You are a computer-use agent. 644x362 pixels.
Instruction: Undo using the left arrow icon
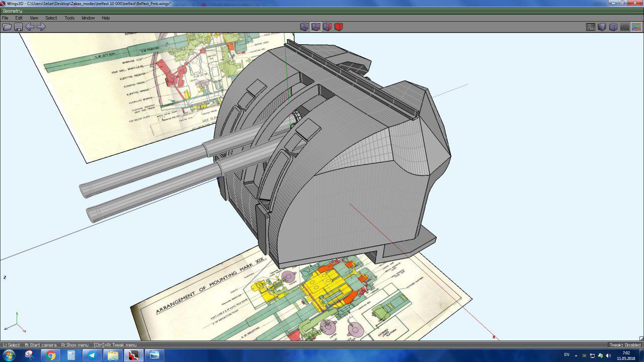pyautogui.click(x=30, y=27)
